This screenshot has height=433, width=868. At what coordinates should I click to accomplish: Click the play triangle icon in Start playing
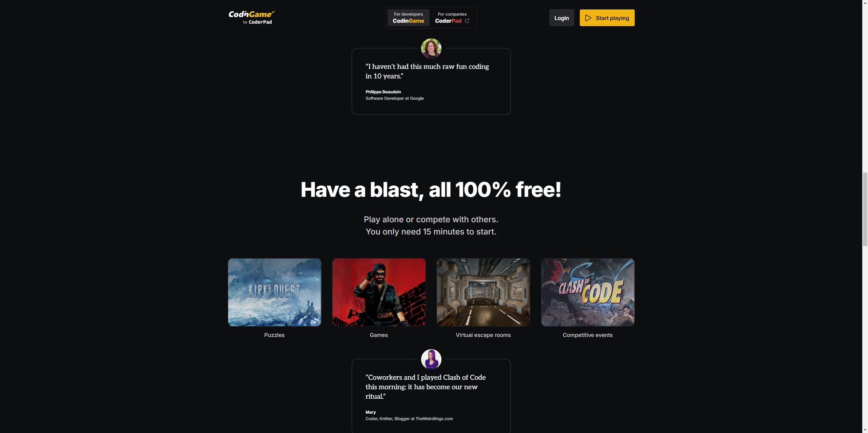(588, 18)
